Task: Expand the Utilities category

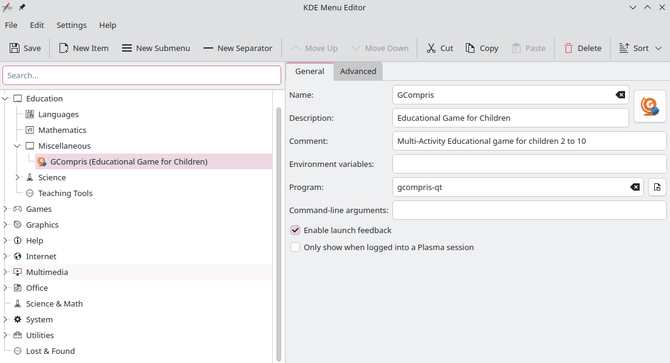Action: tap(5, 336)
